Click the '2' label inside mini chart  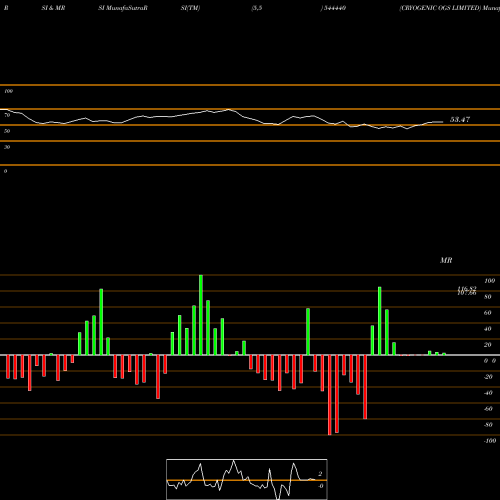[x=320, y=474]
